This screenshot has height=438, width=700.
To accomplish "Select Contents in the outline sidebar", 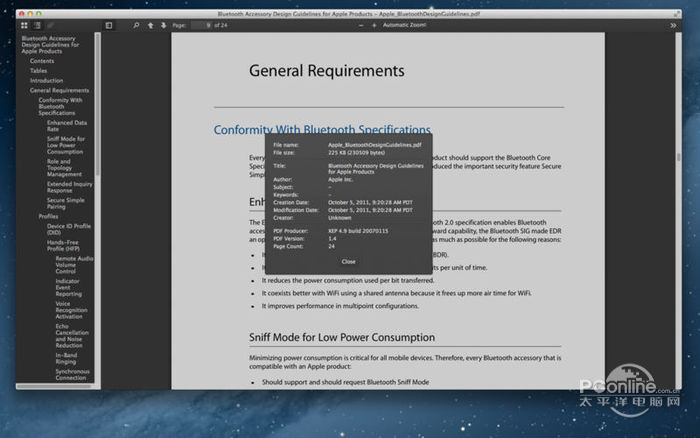I will [x=42, y=61].
